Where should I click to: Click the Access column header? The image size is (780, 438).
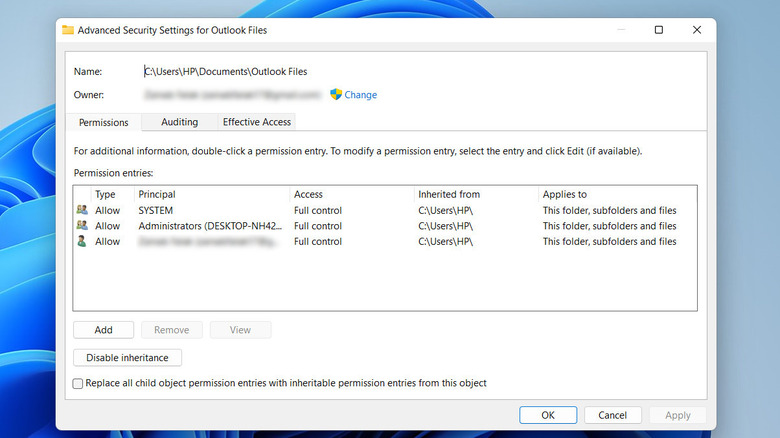[x=308, y=194]
